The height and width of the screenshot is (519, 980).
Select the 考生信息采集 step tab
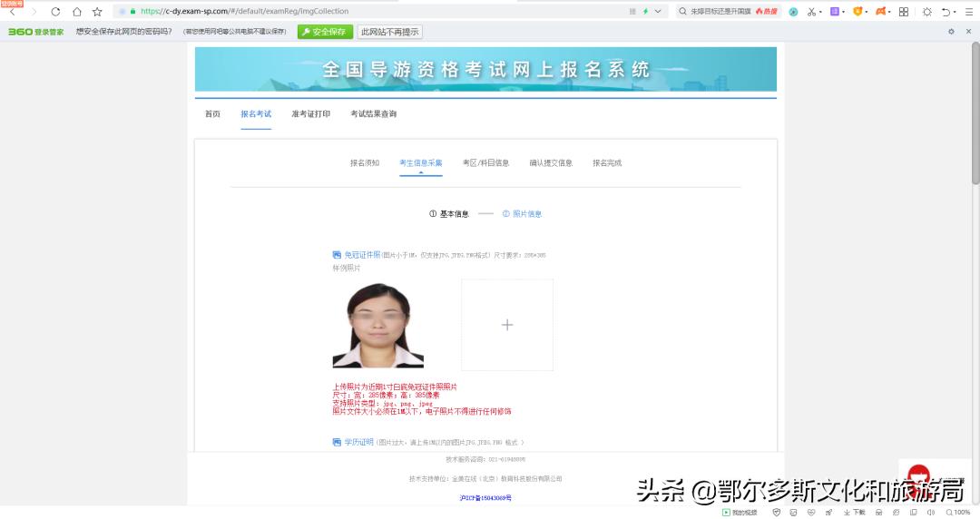[x=421, y=162]
